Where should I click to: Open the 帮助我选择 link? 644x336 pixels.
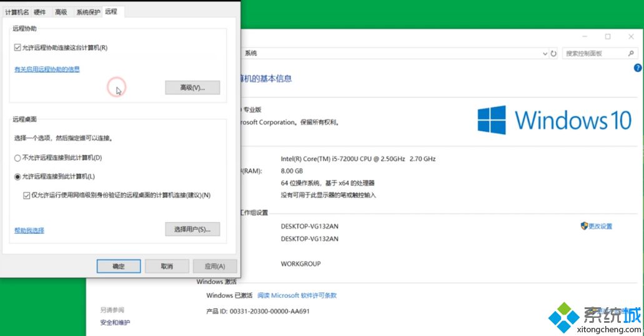click(x=29, y=230)
